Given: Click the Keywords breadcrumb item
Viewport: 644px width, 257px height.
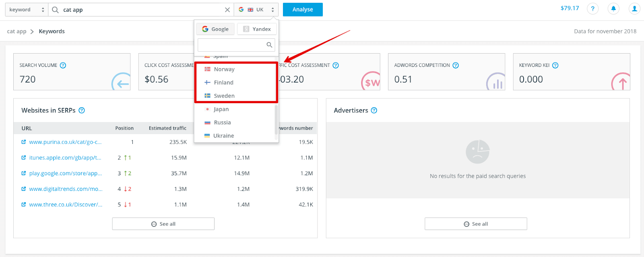Looking at the screenshot, I should 52,31.
